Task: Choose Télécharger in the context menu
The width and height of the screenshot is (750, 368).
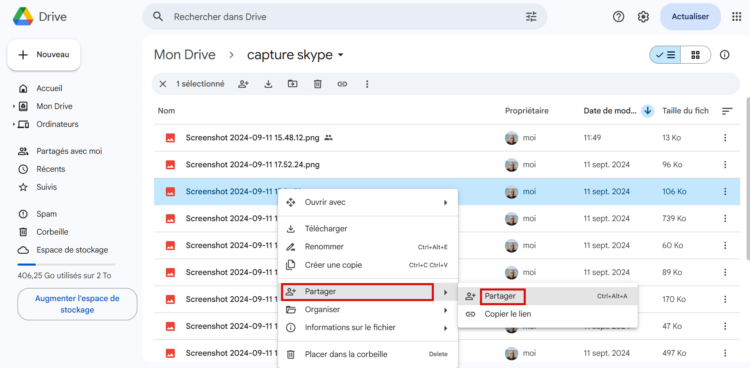Action: coord(368,229)
